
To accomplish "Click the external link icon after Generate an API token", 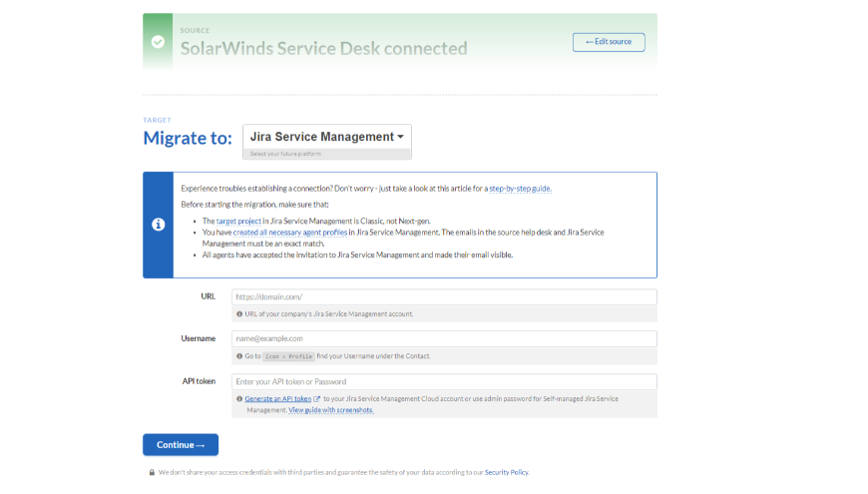I will 316,399.
